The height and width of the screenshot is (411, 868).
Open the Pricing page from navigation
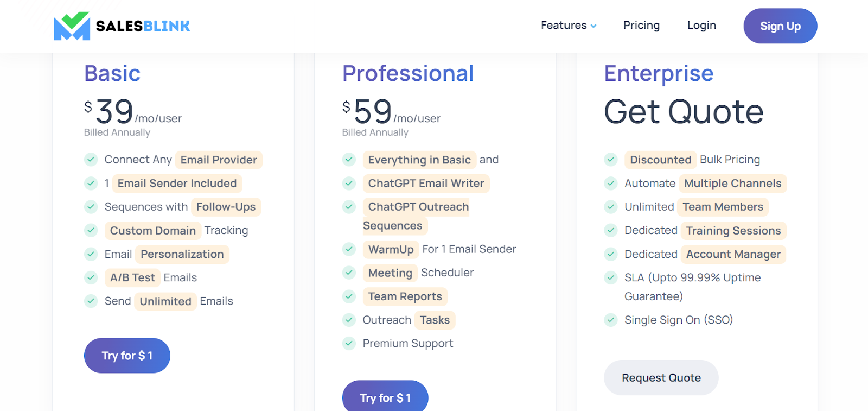coord(641,26)
